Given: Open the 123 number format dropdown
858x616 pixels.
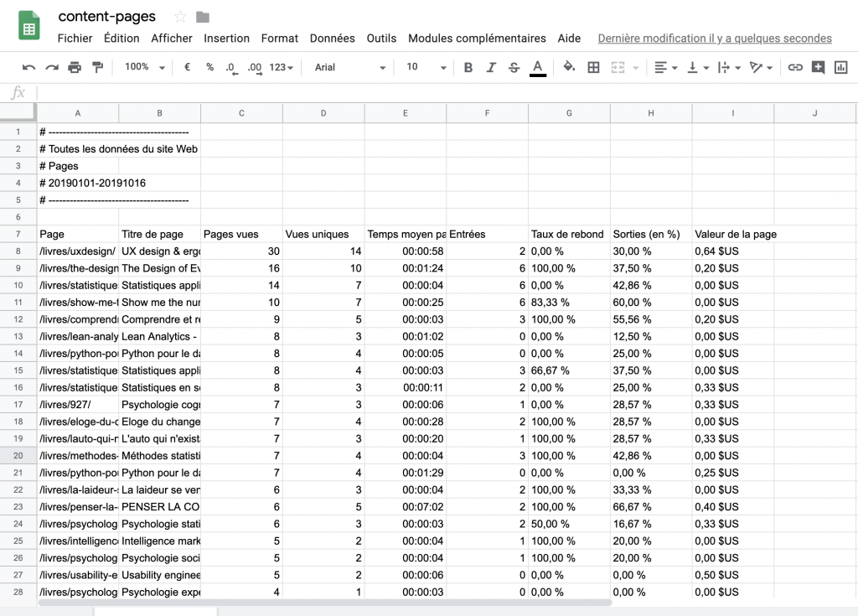Looking at the screenshot, I should pyautogui.click(x=282, y=67).
